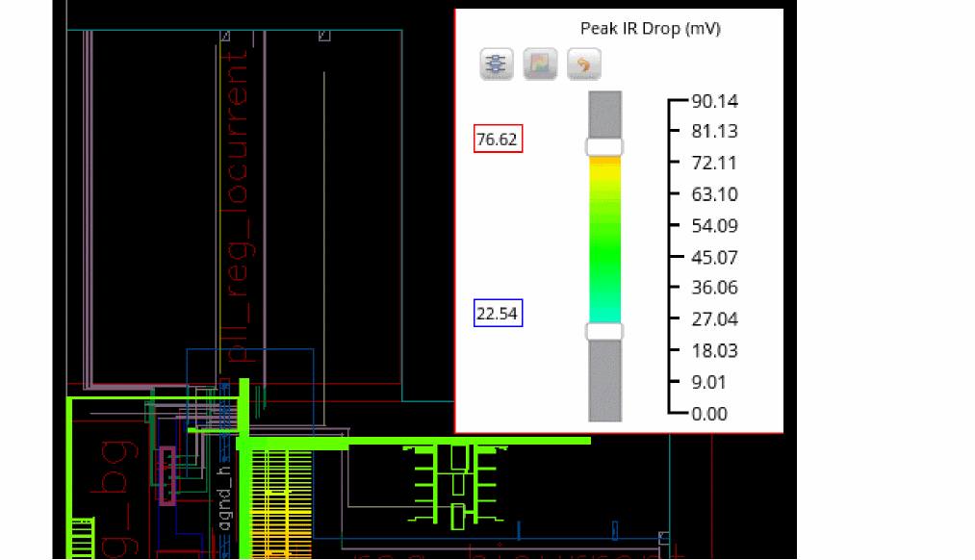Image resolution: width=975 pixels, height=560 pixels.
Task: Click the lower white slider handle
Action: (604, 332)
